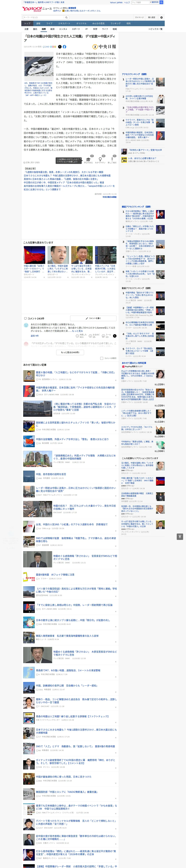
Task: Dismiss 玉川徹氏 recommended card
Action: tap(68, 277)
